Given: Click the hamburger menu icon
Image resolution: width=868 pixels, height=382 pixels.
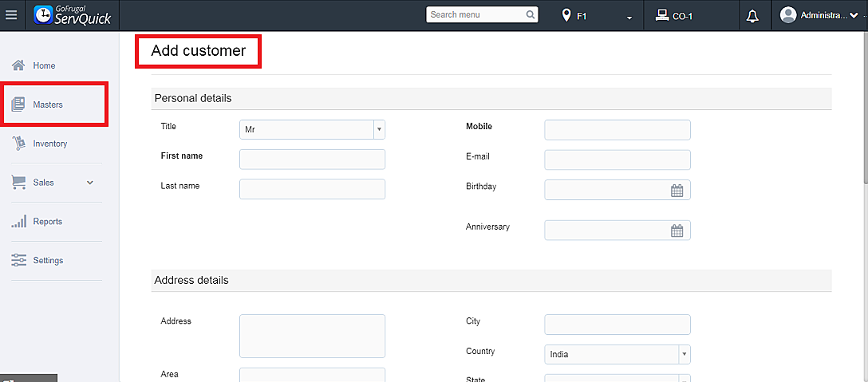Looking at the screenshot, I should coord(10,15).
